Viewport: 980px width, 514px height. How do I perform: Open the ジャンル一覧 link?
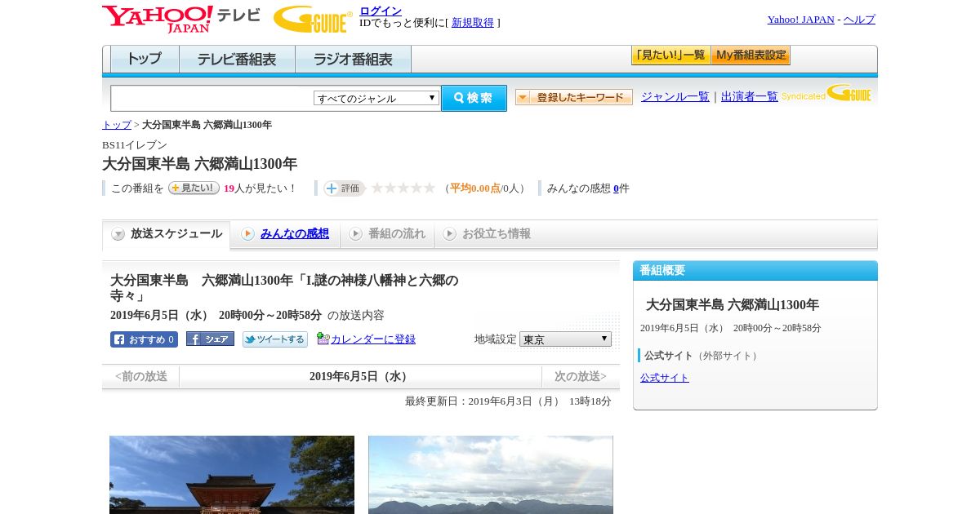[x=675, y=97]
